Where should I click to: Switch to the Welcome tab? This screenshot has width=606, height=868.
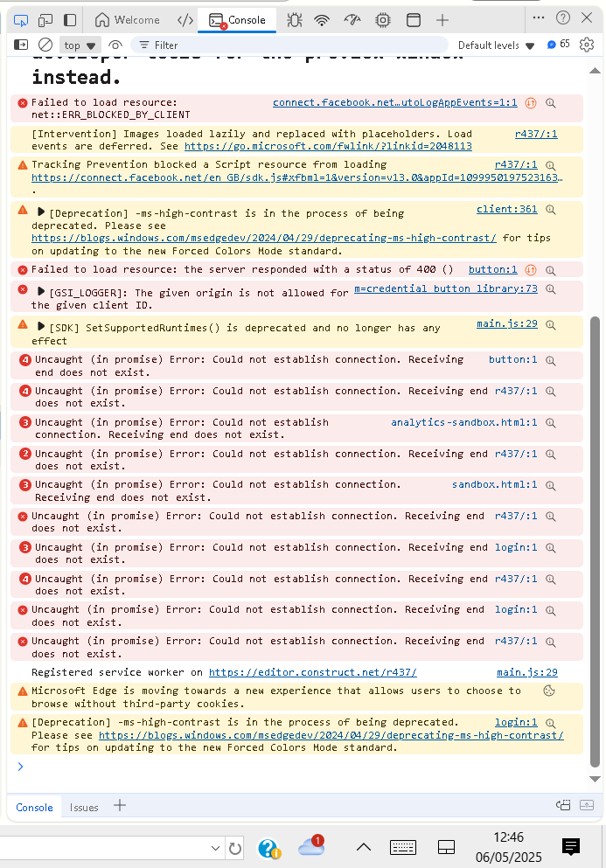pyautogui.click(x=128, y=20)
